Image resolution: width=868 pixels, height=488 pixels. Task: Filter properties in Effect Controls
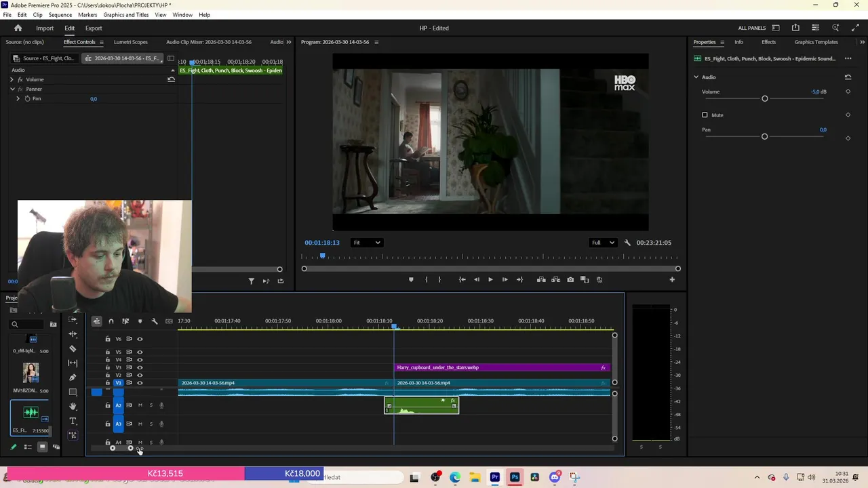pyautogui.click(x=251, y=281)
